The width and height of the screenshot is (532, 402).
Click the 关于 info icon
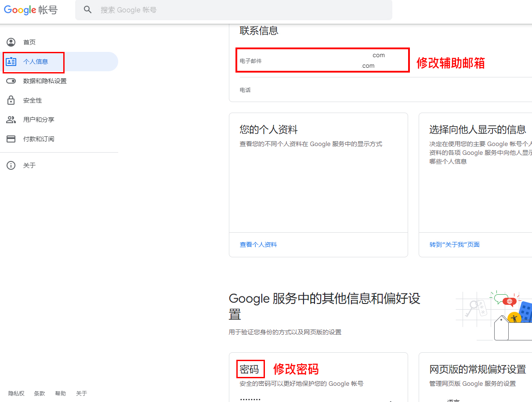pyautogui.click(x=11, y=165)
